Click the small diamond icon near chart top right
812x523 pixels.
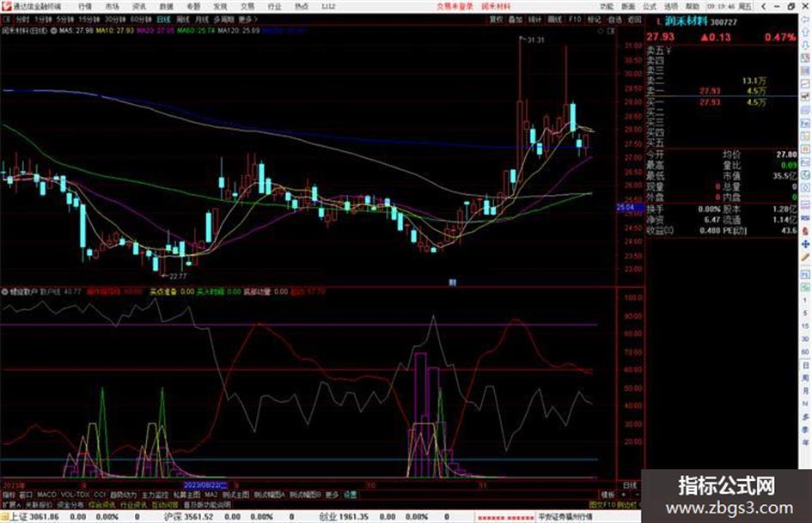coord(601,31)
